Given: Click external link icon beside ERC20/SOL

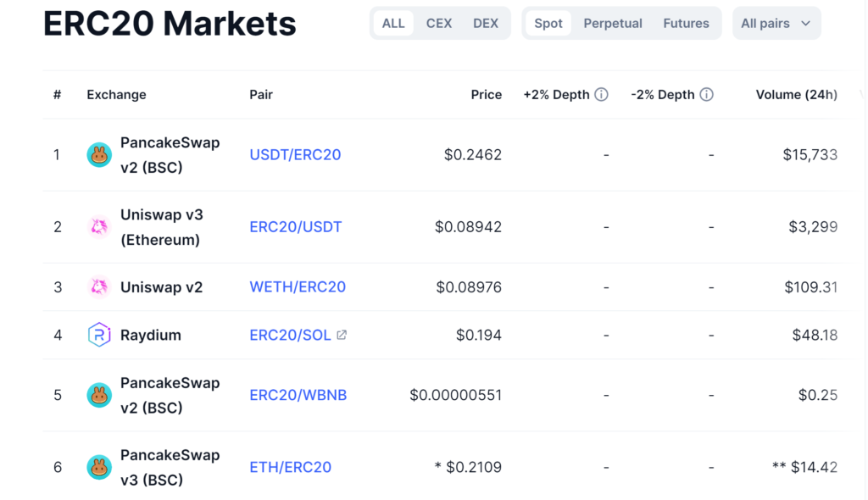Looking at the screenshot, I should [x=342, y=335].
